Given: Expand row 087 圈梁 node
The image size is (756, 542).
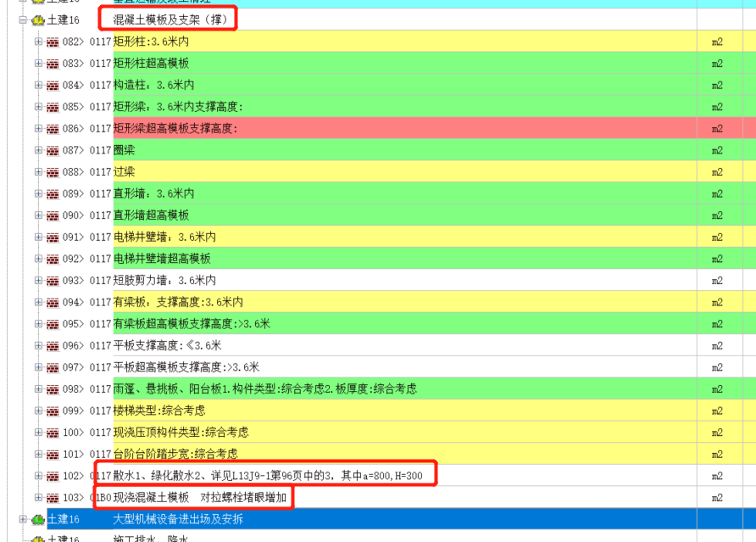Looking at the screenshot, I should [x=39, y=150].
